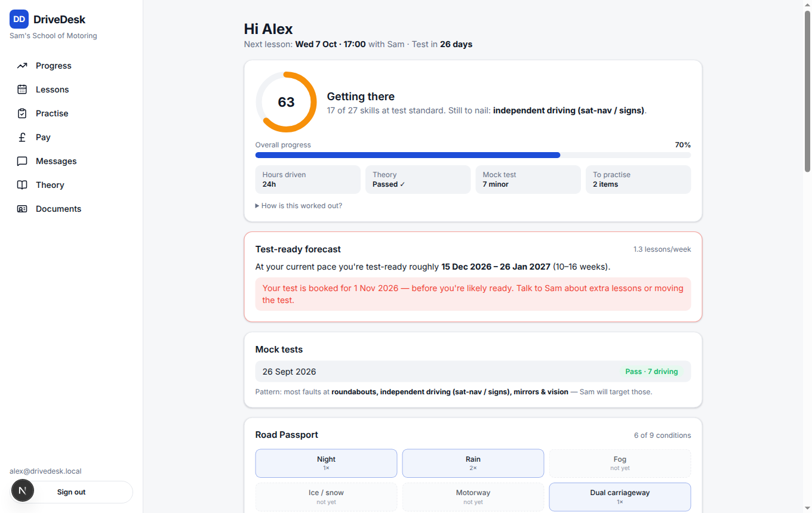This screenshot has height=513, width=812.
Task: Click the Theory open book icon
Action: coord(22,185)
